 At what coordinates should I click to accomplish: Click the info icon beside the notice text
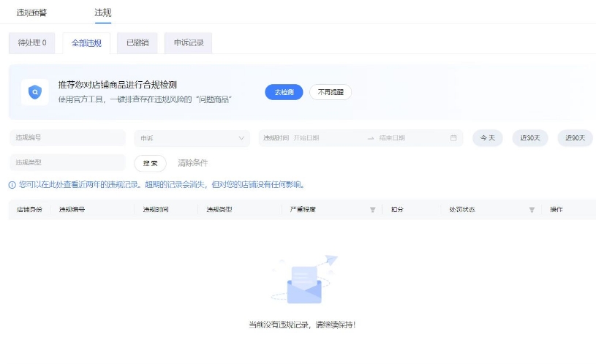click(x=12, y=185)
